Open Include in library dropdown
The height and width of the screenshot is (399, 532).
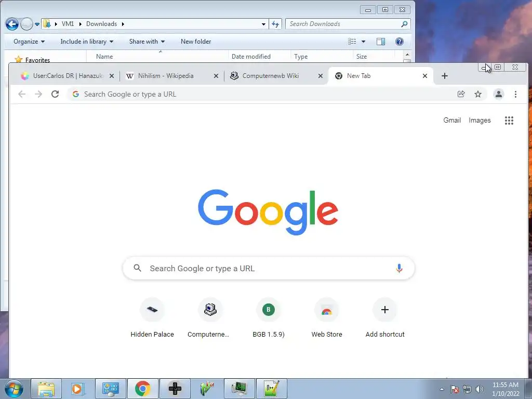pos(87,42)
